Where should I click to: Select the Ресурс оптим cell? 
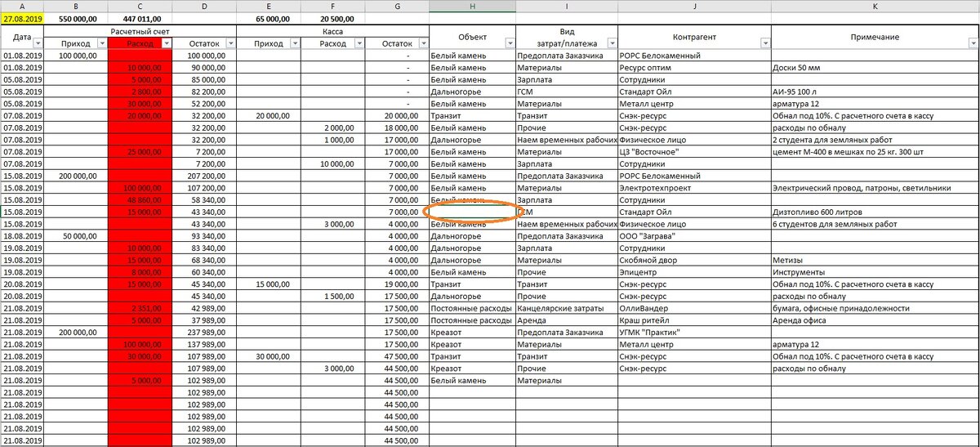coord(694,68)
